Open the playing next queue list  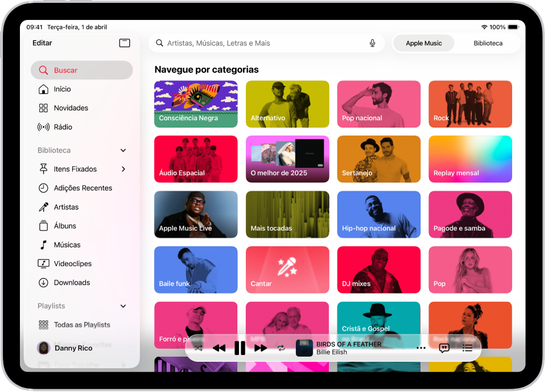point(467,348)
